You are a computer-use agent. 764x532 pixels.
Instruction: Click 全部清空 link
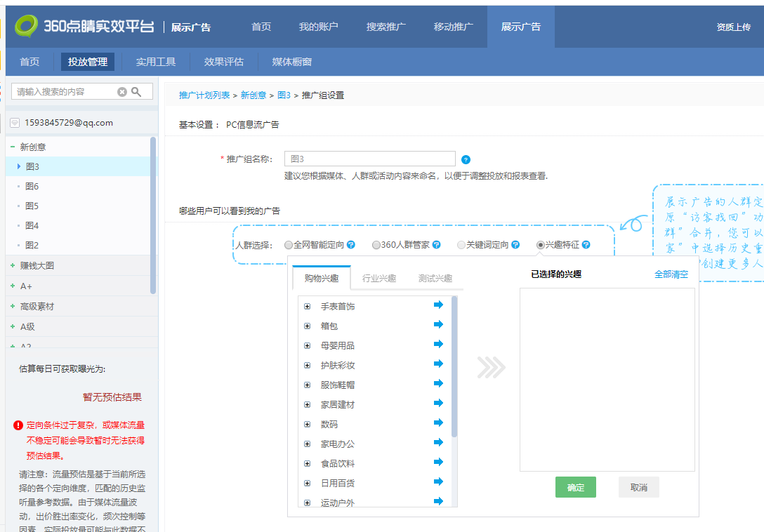pos(671,274)
